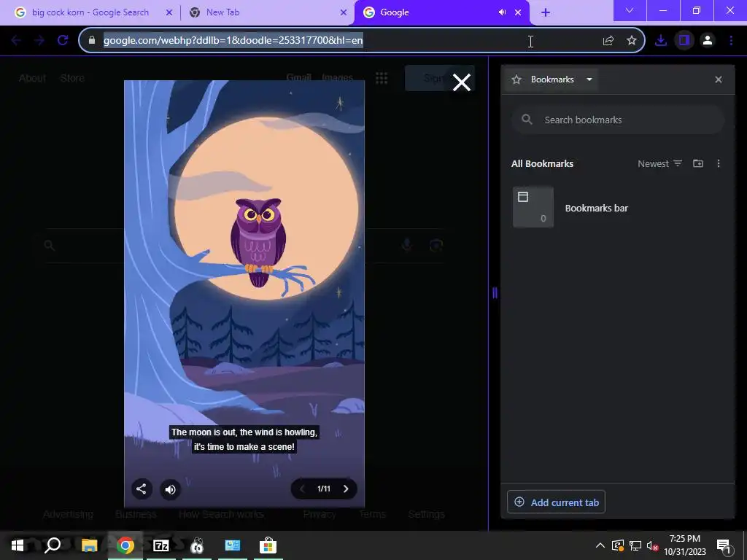Open Chrome three-dot menu
The width and height of the screenshot is (747, 560).
point(731,41)
